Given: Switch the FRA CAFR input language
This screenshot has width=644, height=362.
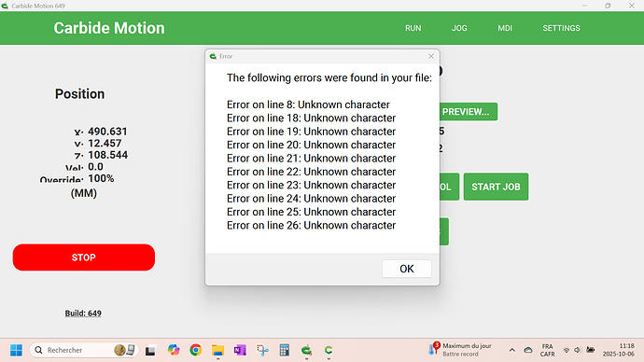Looking at the screenshot, I should click(548, 350).
